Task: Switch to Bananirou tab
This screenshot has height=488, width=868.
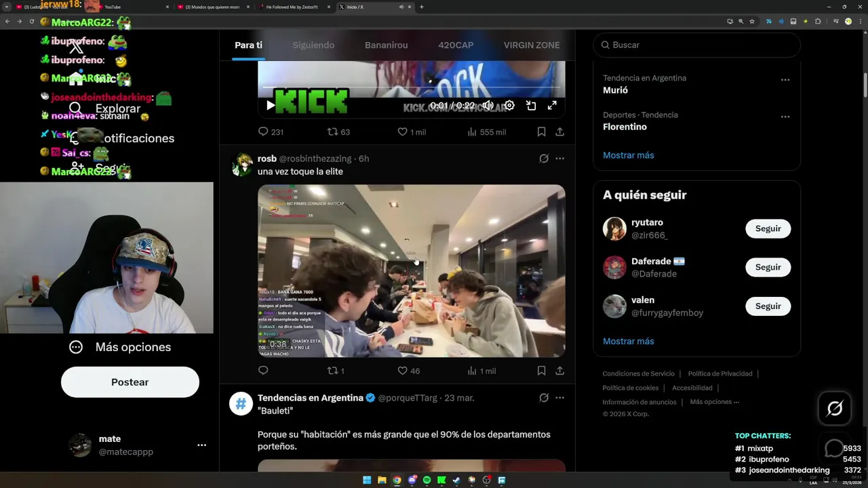Action: tap(387, 45)
